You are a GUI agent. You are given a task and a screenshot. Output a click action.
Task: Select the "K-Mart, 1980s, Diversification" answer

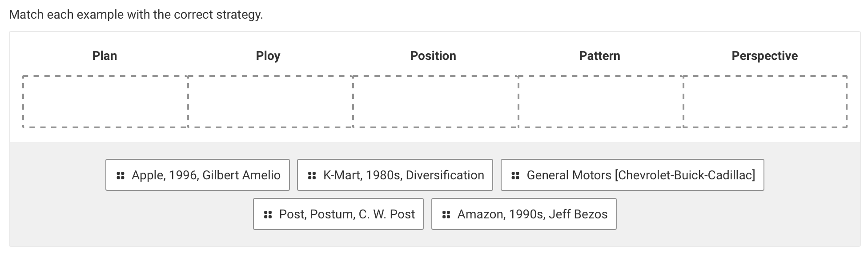[x=403, y=175]
